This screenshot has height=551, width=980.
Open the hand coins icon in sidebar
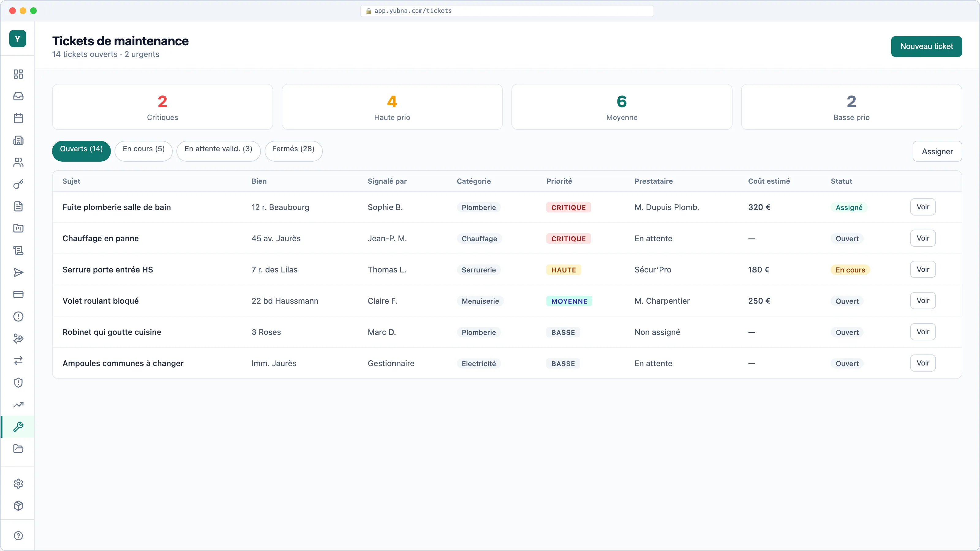[18, 339]
